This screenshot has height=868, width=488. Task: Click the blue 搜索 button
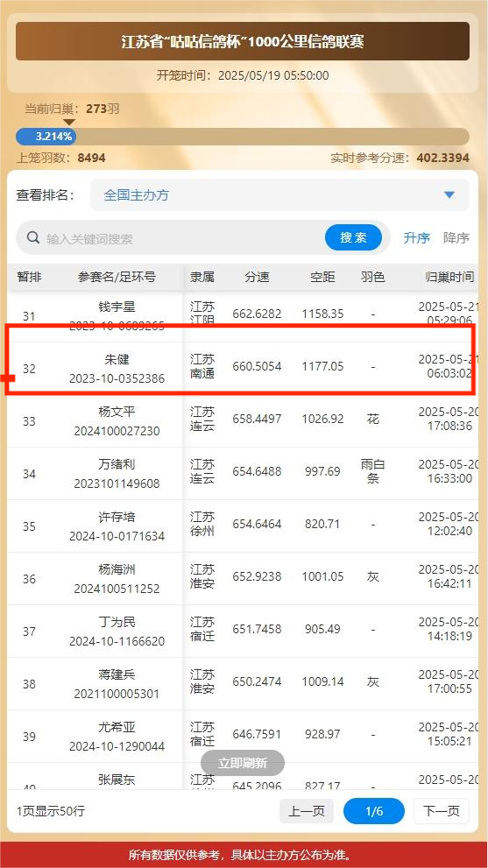click(353, 238)
